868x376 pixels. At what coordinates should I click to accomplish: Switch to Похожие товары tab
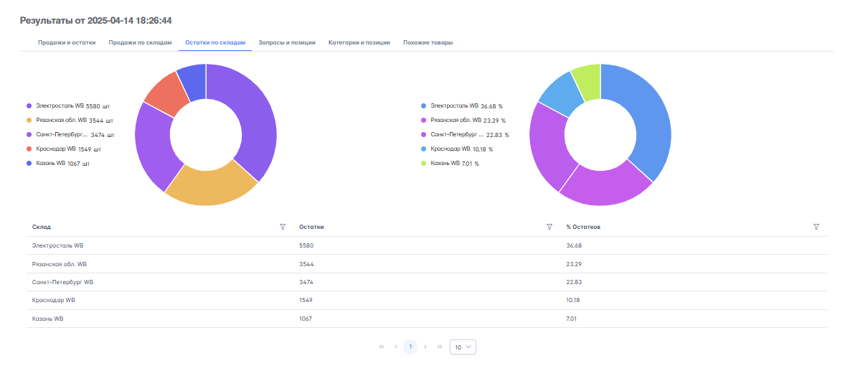428,42
